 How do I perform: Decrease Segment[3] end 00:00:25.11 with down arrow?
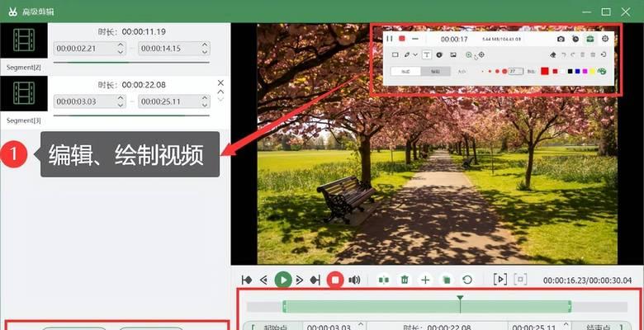205,105
